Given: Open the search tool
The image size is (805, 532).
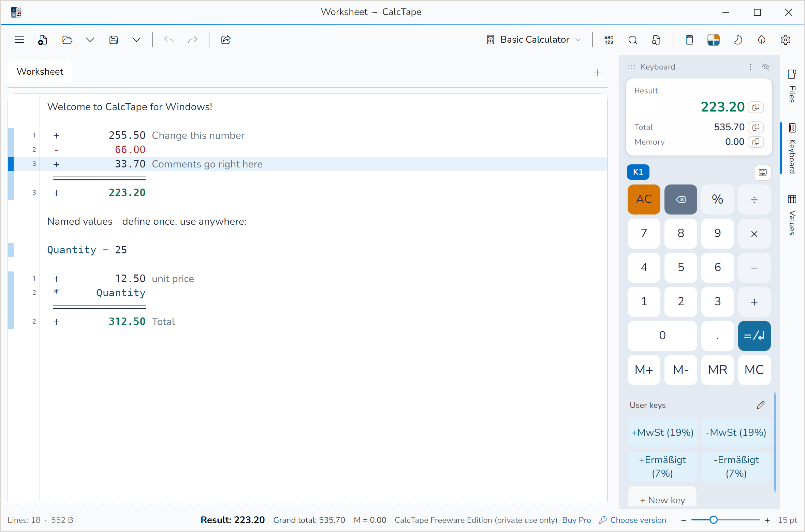Looking at the screenshot, I should click(x=633, y=40).
